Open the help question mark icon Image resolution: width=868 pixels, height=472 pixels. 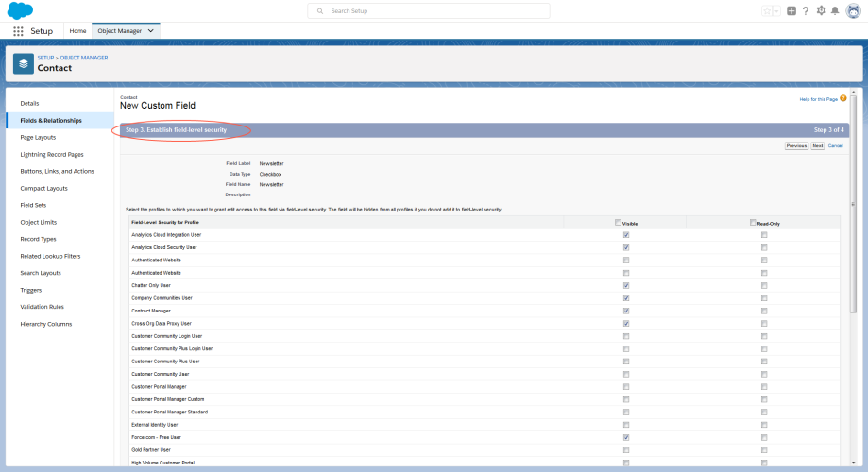pyautogui.click(x=806, y=11)
